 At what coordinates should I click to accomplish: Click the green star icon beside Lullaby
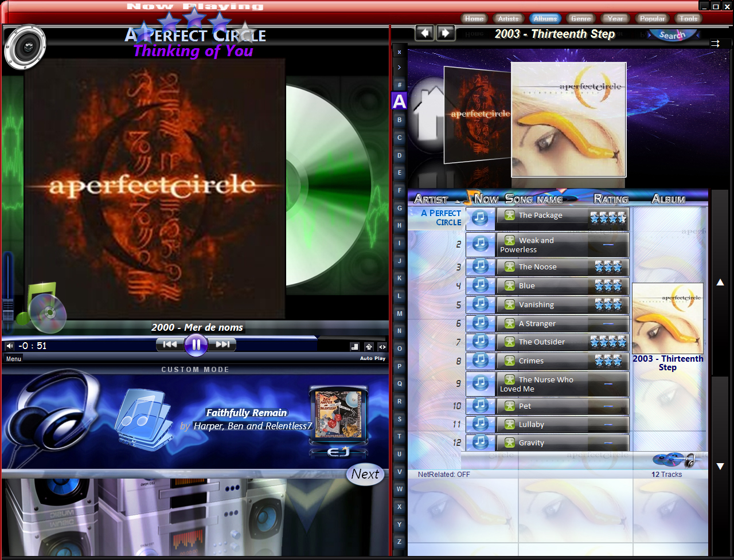point(509,424)
